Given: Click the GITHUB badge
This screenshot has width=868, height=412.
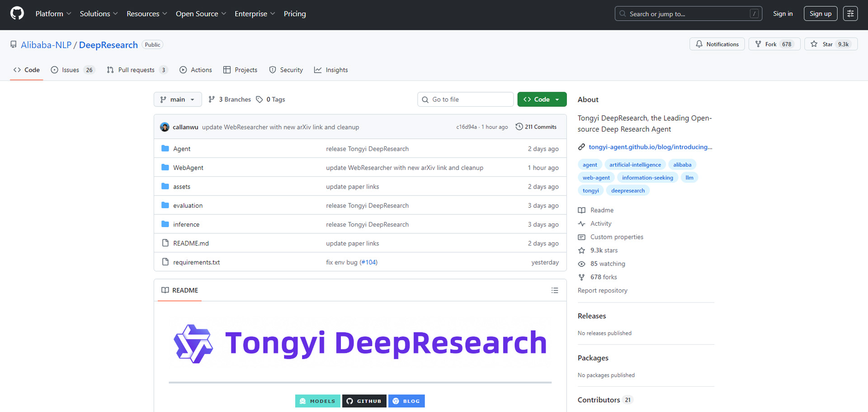Looking at the screenshot, I should coord(364,401).
